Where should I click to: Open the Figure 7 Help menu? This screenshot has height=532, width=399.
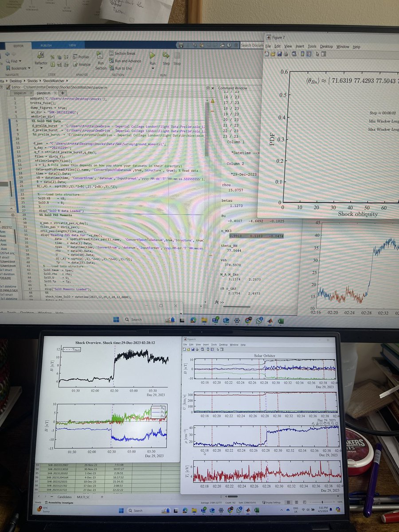point(356,47)
